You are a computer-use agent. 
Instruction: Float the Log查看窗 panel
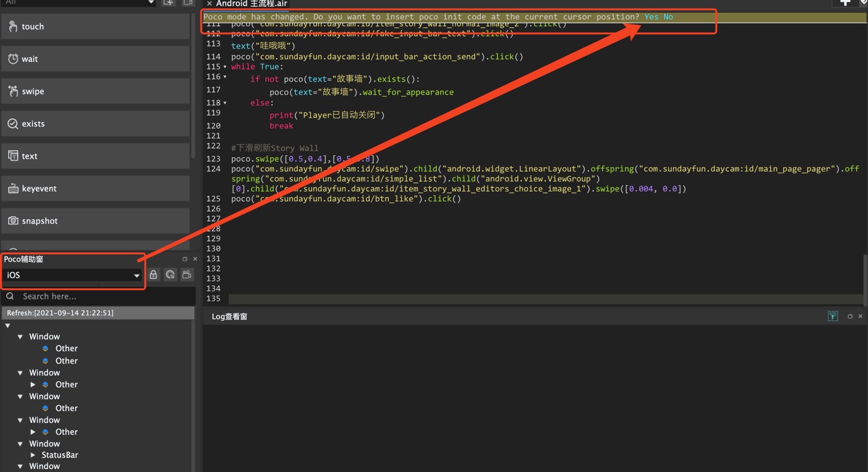(850, 316)
